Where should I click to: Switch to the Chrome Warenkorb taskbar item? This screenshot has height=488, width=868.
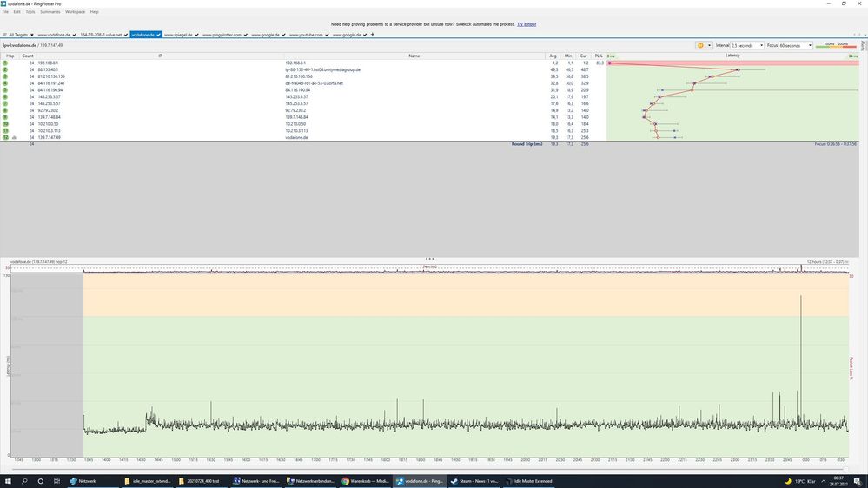pos(365,481)
